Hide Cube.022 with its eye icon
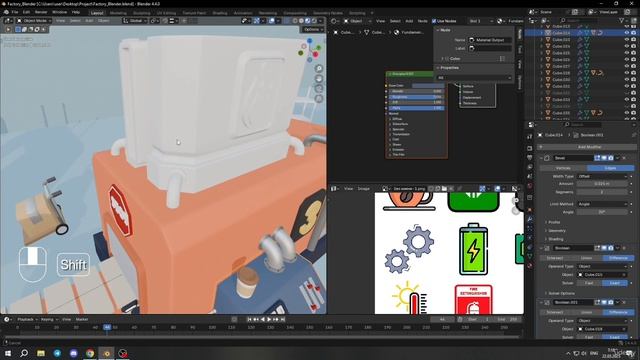Screen dimensions: 640x360 pos(627,40)
